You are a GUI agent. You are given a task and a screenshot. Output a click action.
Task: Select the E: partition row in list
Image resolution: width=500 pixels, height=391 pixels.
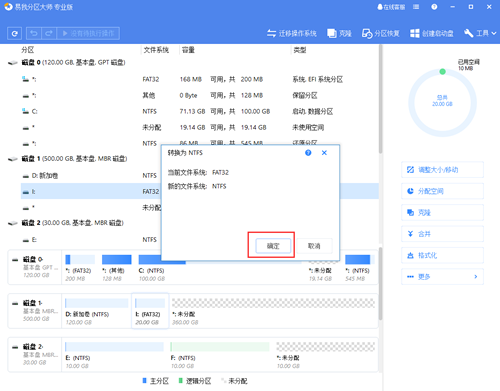[91, 240]
